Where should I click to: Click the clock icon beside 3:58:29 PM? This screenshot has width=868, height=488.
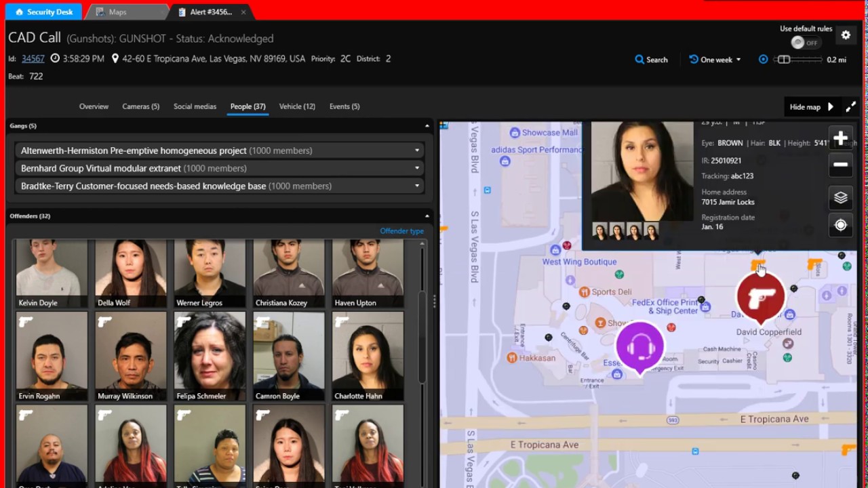pyautogui.click(x=55, y=59)
